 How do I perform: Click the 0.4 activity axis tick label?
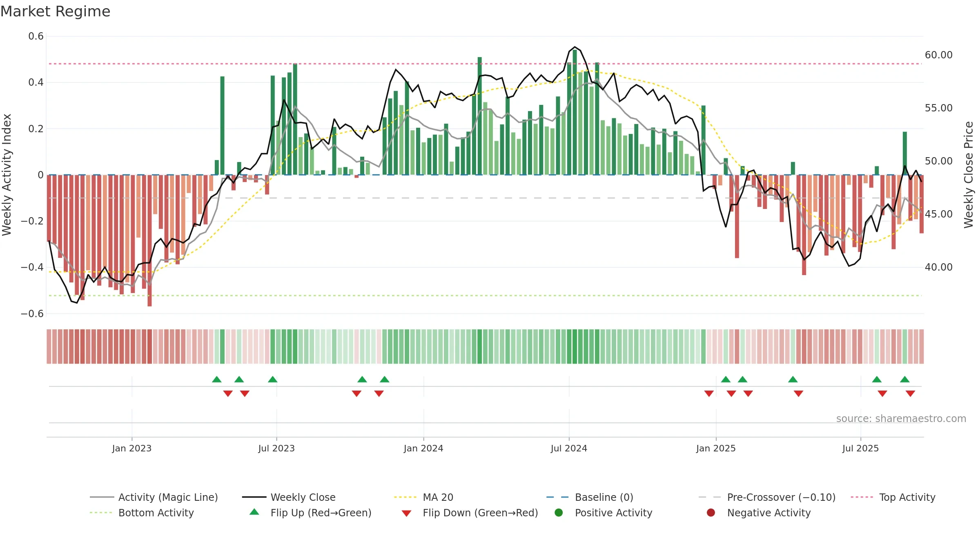[36, 82]
